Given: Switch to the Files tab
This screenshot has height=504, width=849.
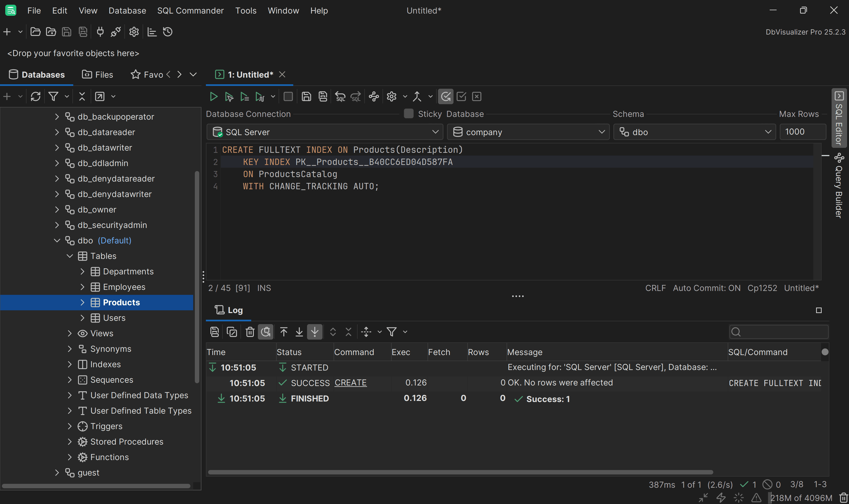Looking at the screenshot, I should (x=98, y=74).
